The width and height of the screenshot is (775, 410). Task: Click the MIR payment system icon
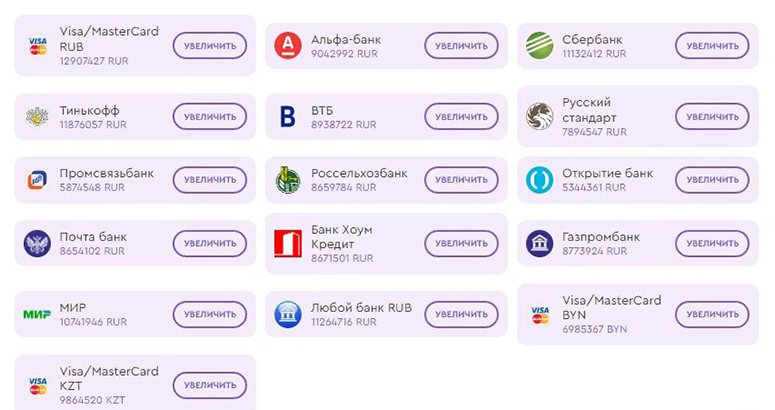pyautogui.click(x=37, y=315)
